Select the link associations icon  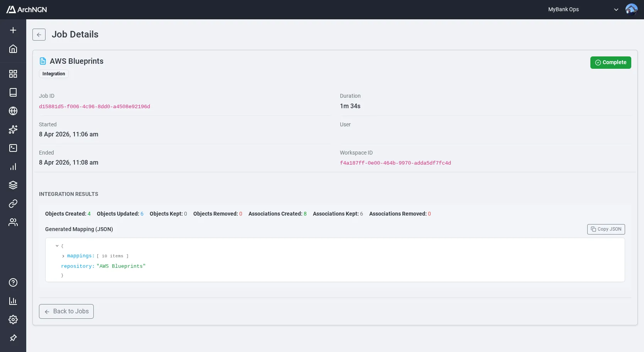coord(13,204)
